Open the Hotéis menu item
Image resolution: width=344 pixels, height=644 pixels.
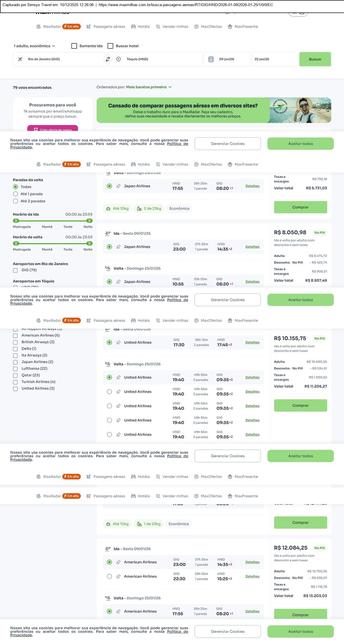coord(141,27)
